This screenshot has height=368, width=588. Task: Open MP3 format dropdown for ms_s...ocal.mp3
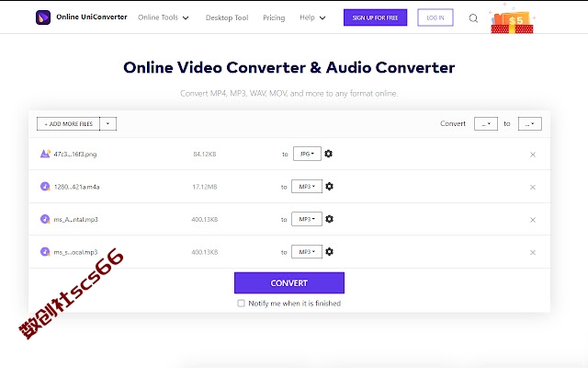click(x=307, y=251)
